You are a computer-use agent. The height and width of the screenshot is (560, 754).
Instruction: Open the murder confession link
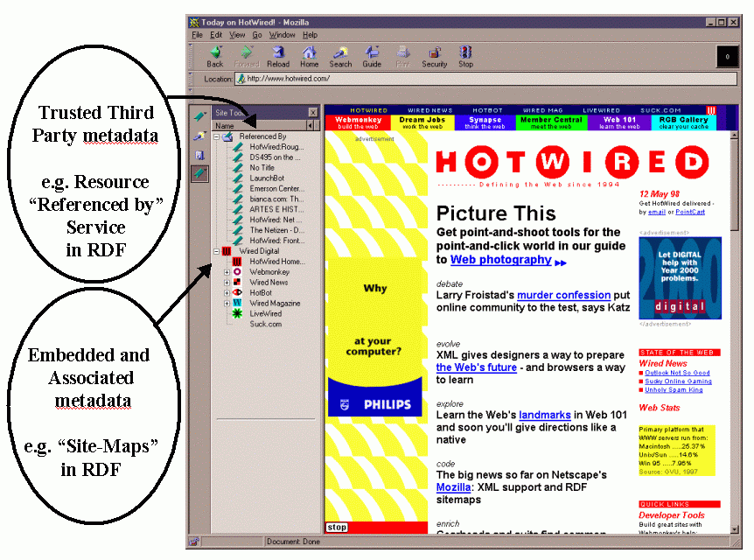[563, 296]
